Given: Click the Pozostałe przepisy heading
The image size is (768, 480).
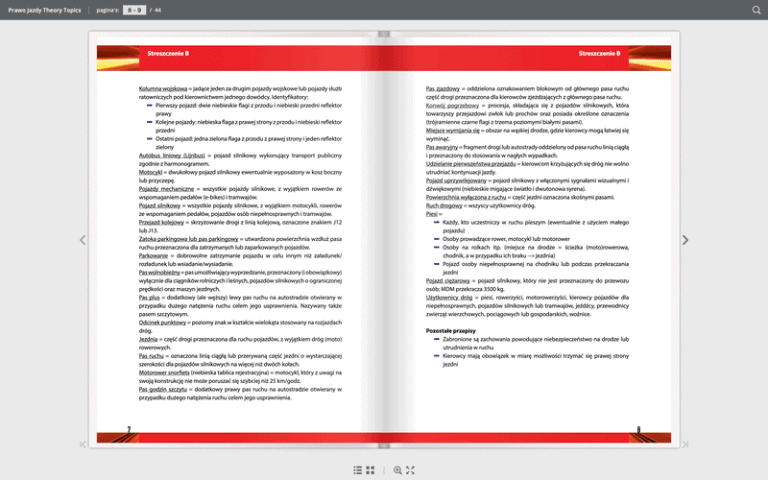Looking at the screenshot, I should (449, 330).
